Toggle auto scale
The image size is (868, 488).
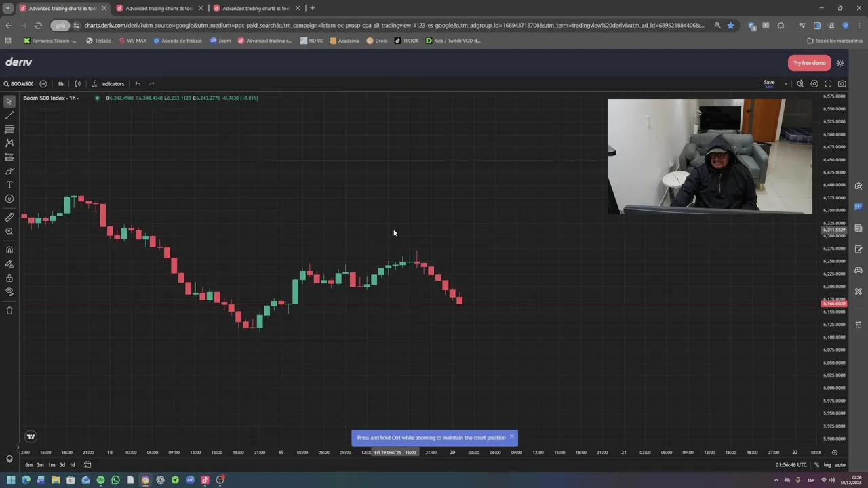click(840, 465)
